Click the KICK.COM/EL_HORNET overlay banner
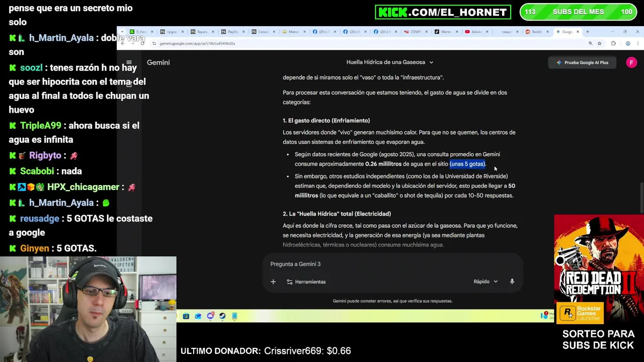Viewport: 644px width, 362px height. pyautogui.click(x=443, y=12)
